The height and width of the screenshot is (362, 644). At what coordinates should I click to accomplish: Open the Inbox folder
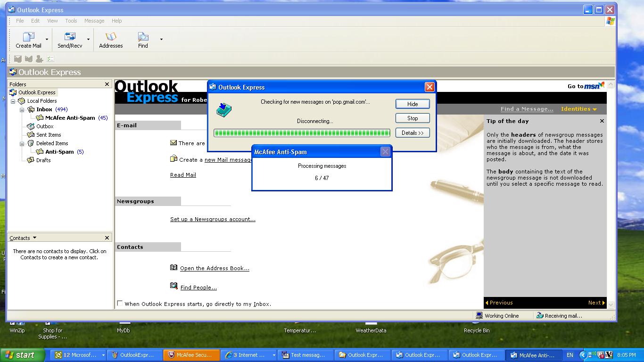click(x=44, y=109)
